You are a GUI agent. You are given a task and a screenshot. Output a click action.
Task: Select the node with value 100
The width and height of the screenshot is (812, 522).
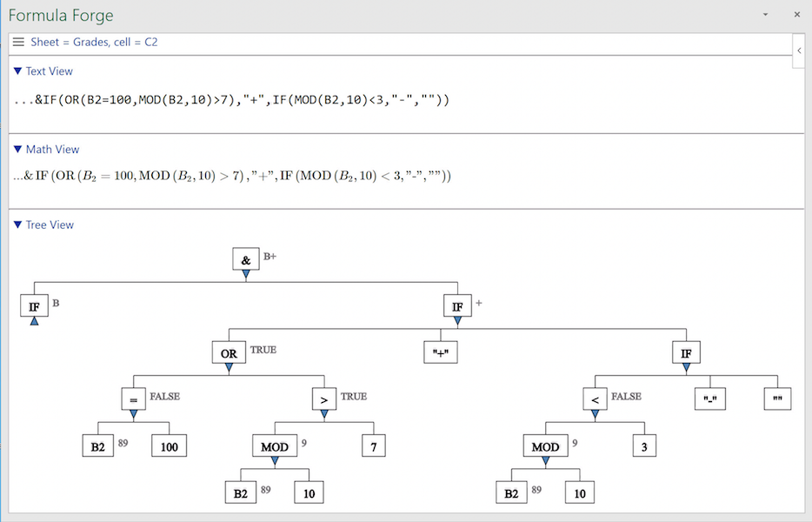(x=170, y=445)
